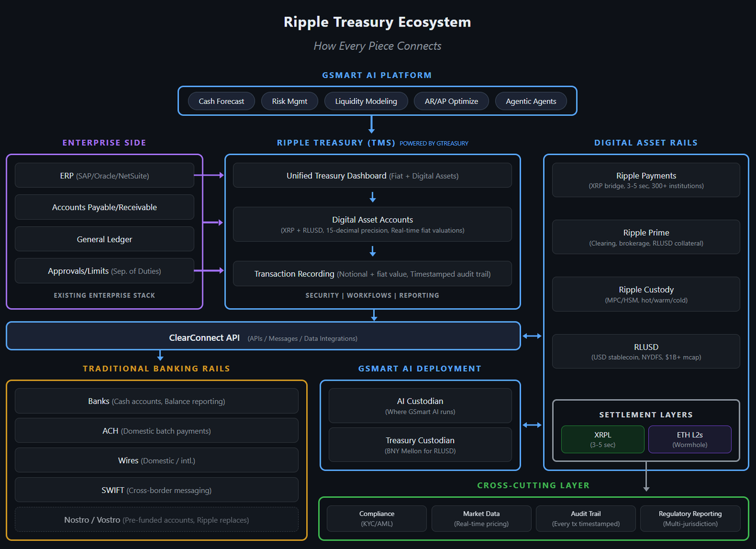Click the Transaction Recording box

click(x=372, y=274)
